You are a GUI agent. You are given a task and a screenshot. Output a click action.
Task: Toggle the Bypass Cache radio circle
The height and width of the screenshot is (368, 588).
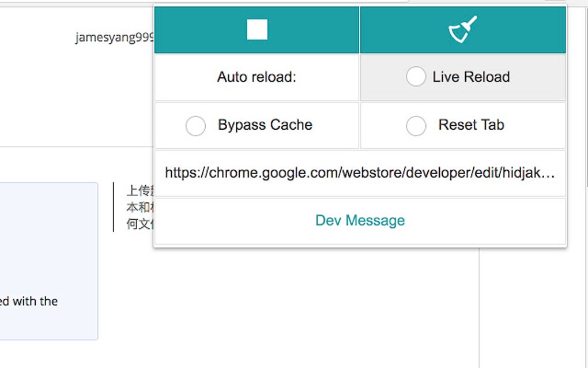coord(195,125)
